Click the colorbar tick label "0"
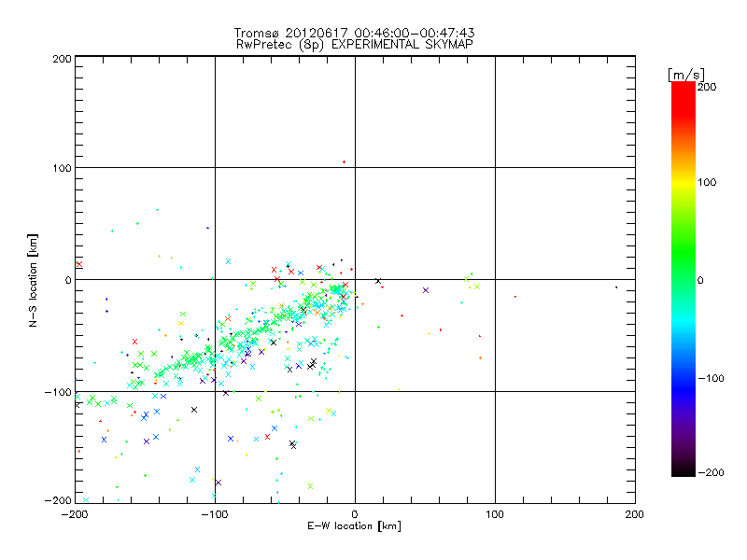 700,281
